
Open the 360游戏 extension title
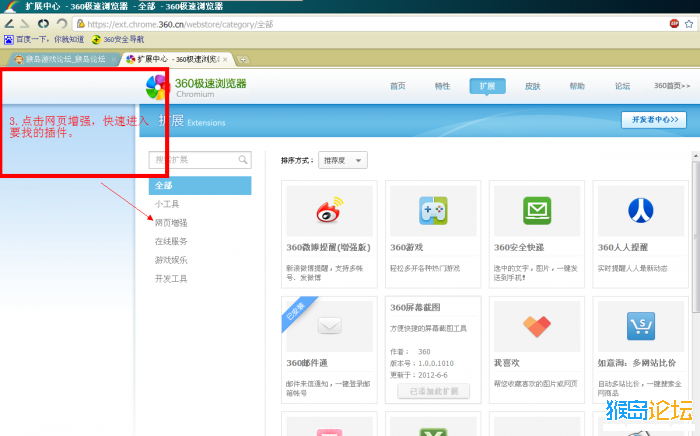[406, 247]
